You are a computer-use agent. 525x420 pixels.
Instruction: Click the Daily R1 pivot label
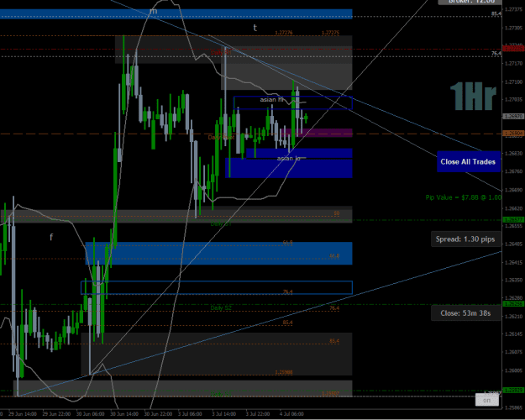[x=221, y=52]
